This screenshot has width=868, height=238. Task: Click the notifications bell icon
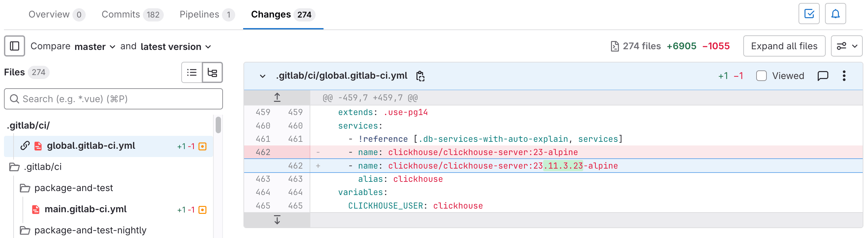[835, 14]
